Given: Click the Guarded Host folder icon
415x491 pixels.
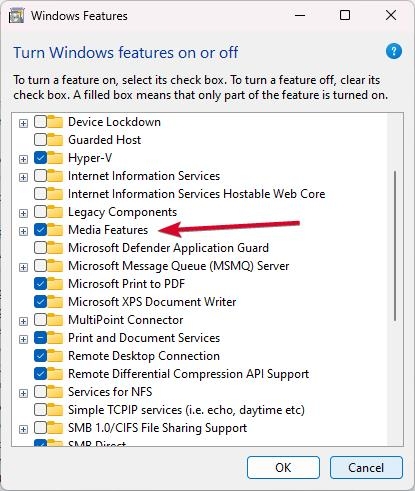Looking at the screenshot, I should point(55,140).
